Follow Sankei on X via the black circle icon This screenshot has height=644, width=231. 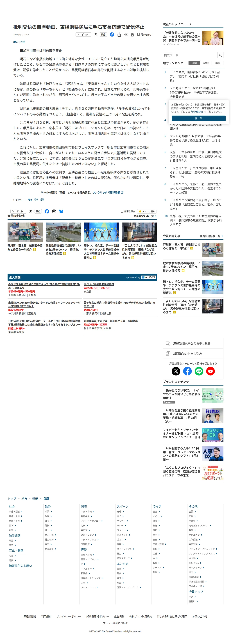click(x=176, y=371)
